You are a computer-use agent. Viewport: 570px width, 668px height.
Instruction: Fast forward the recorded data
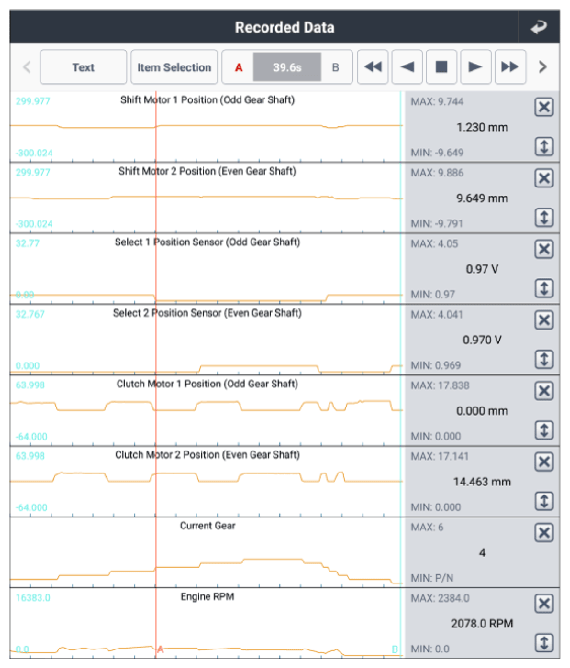(510, 67)
